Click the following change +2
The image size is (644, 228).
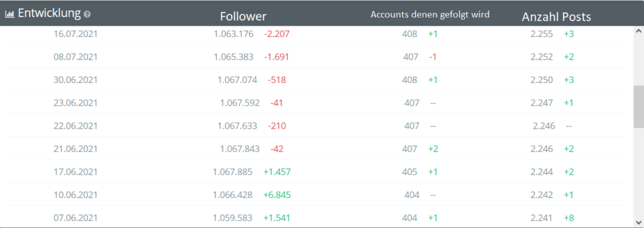[x=433, y=148]
